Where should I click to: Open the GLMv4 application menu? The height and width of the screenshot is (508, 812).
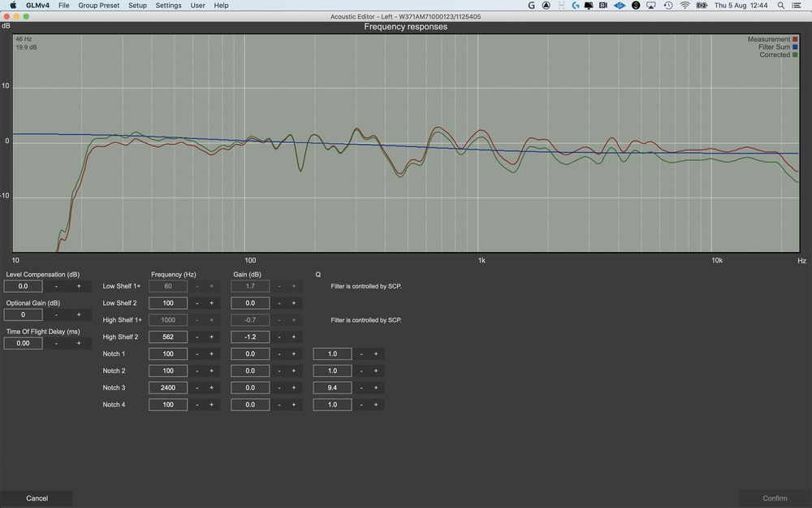(38, 5)
